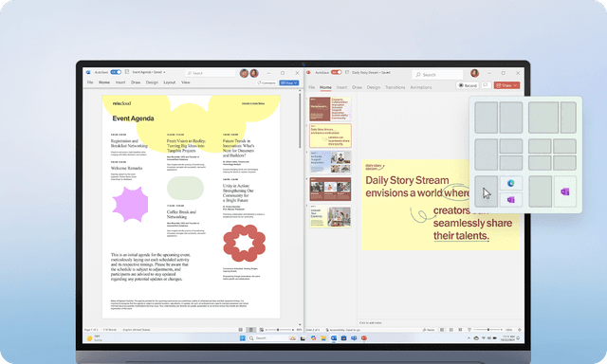Switch to Normal view in PowerPoint status bar

point(442,330)
